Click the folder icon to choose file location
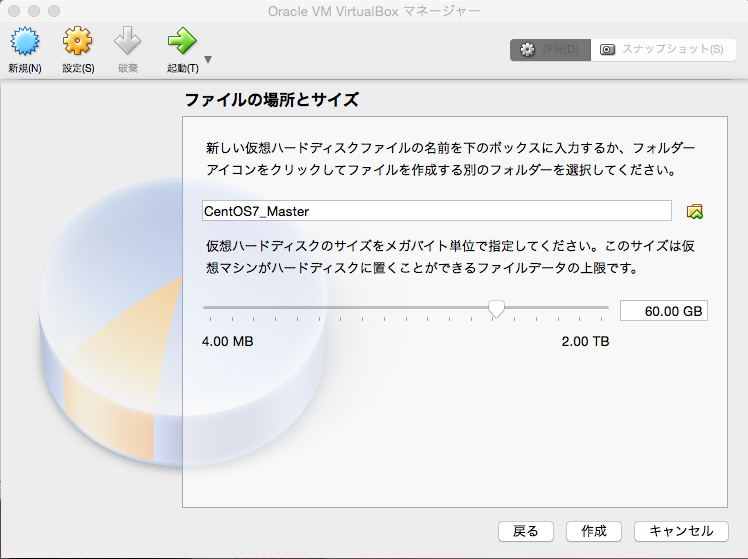 695,211
